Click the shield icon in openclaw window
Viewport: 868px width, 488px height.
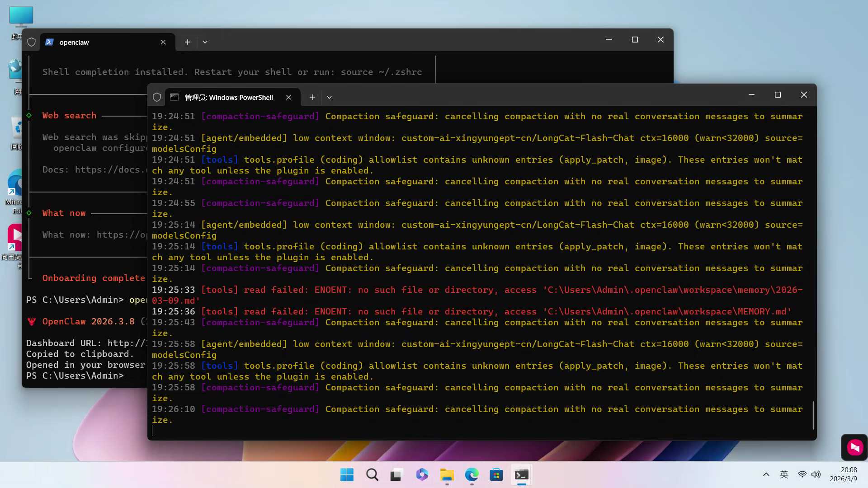[31, 42]
